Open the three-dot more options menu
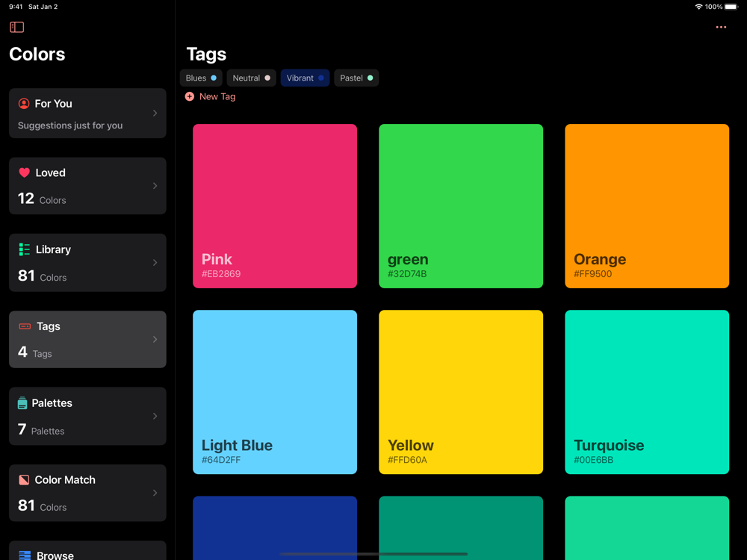 (721, 27)
